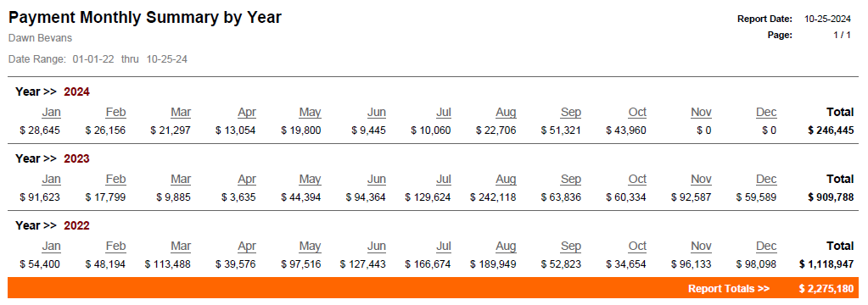868x305 pixels.
Task: Click the 2022 total $ 1,118,947
Action: pos(826,264)
